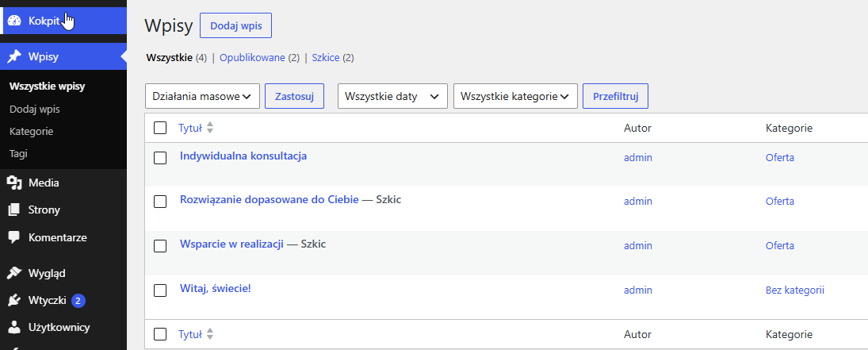Click the Strony pages icon
The image size is (868, 350).
click(14, 210)
